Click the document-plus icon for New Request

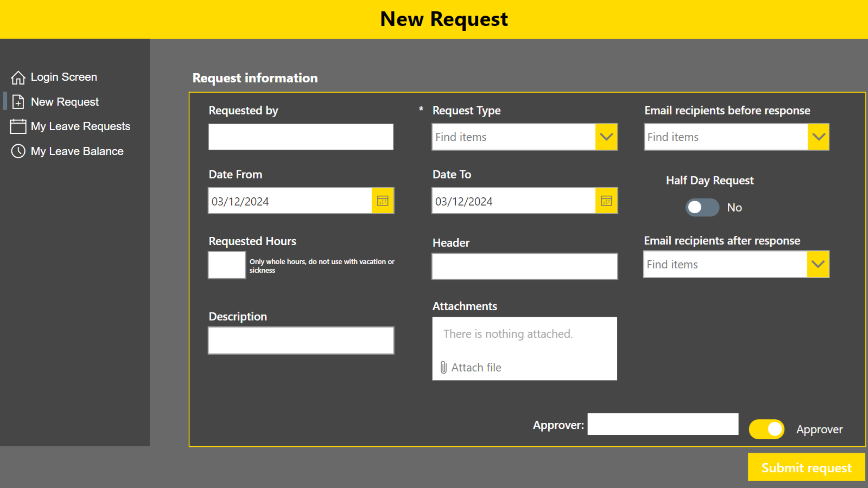pos(18,102)
